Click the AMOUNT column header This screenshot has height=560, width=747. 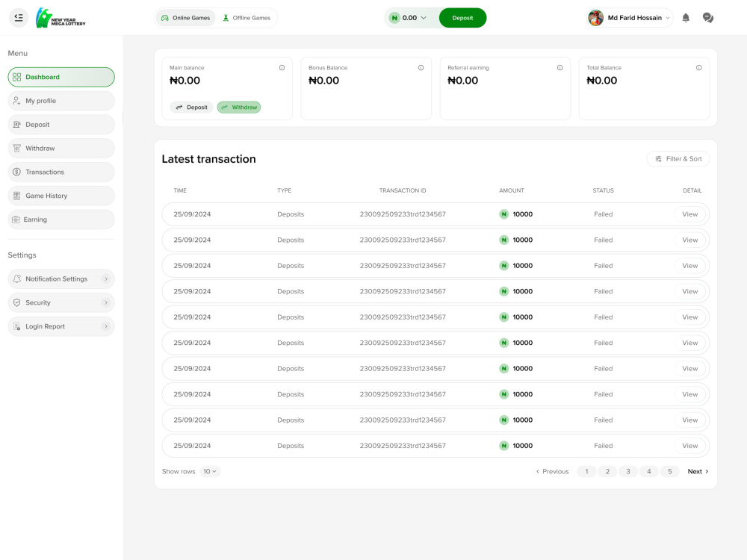[512, 190]
